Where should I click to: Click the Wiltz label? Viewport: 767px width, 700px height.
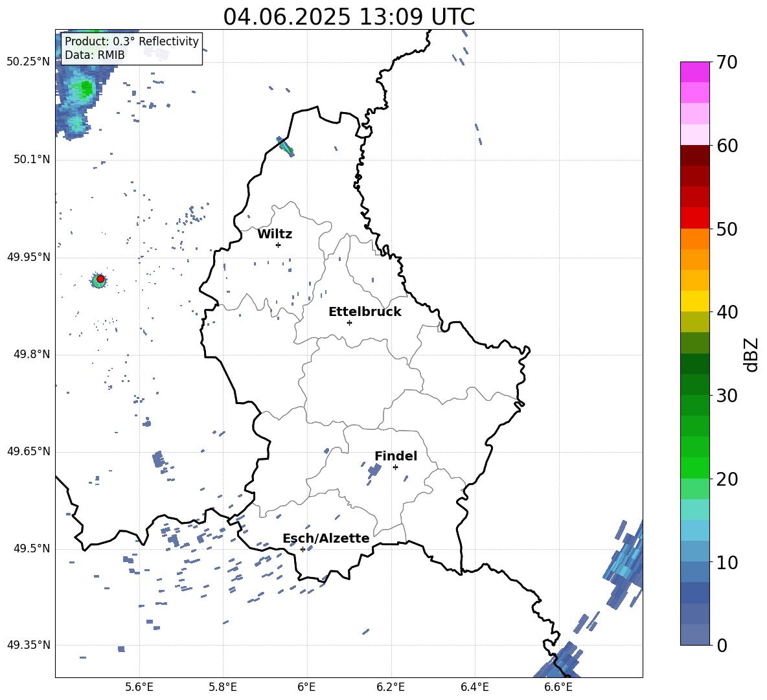pos(275,234)
